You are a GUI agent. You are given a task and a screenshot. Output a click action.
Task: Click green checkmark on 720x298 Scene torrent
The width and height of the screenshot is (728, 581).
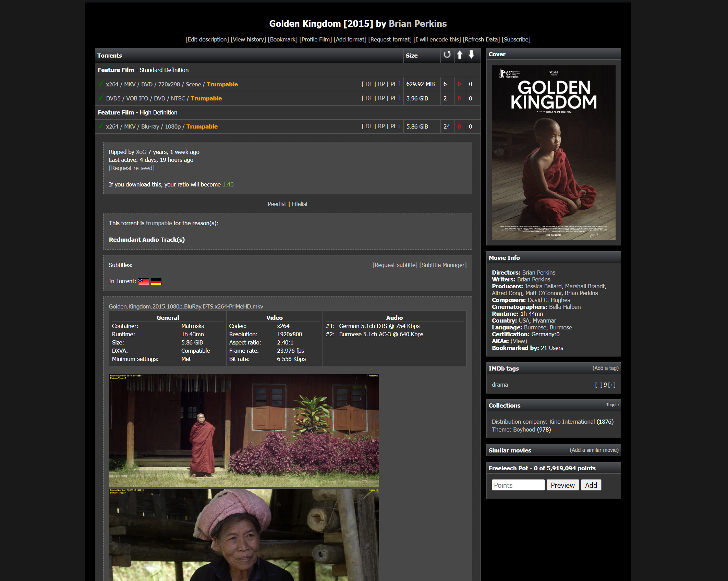(101, 83)
